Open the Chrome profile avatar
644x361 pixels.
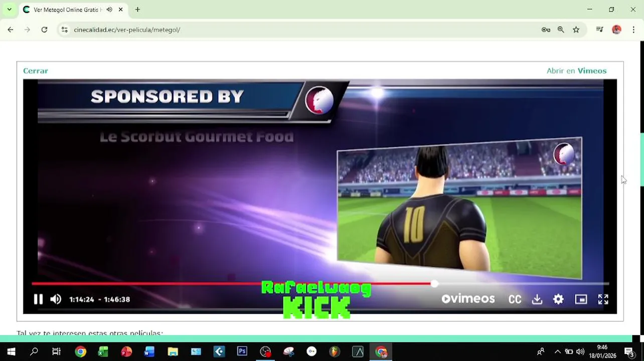coord(616,30)
